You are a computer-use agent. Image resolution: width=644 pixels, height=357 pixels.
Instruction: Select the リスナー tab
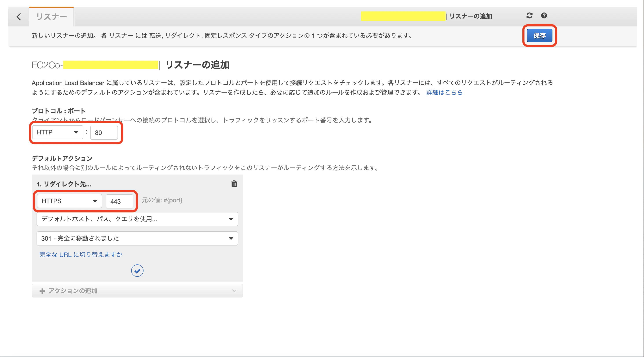point(52,17)
